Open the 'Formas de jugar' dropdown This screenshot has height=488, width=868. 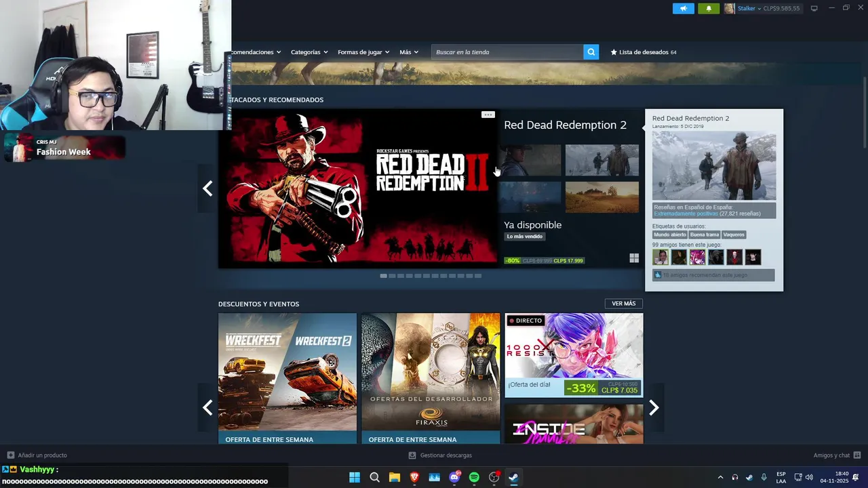(x=363, y=52)
